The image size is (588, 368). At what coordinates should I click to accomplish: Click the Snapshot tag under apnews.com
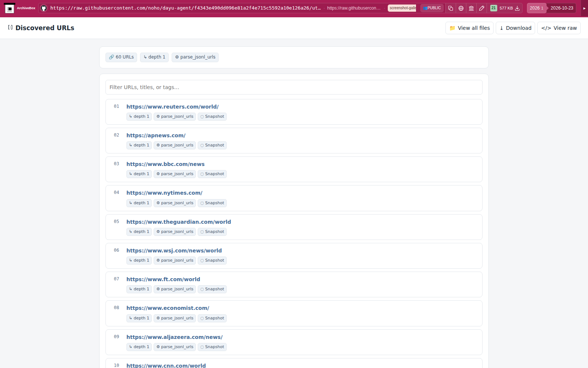click(x=212, y=145)
